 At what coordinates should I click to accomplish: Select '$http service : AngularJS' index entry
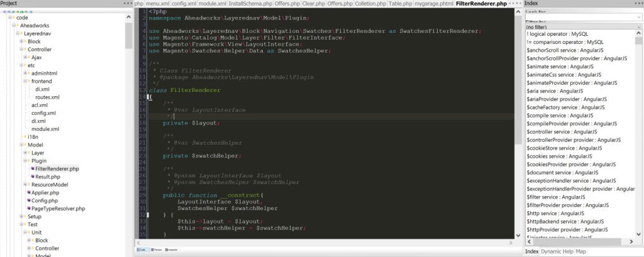pyautogui.click(x=556, y=214)
